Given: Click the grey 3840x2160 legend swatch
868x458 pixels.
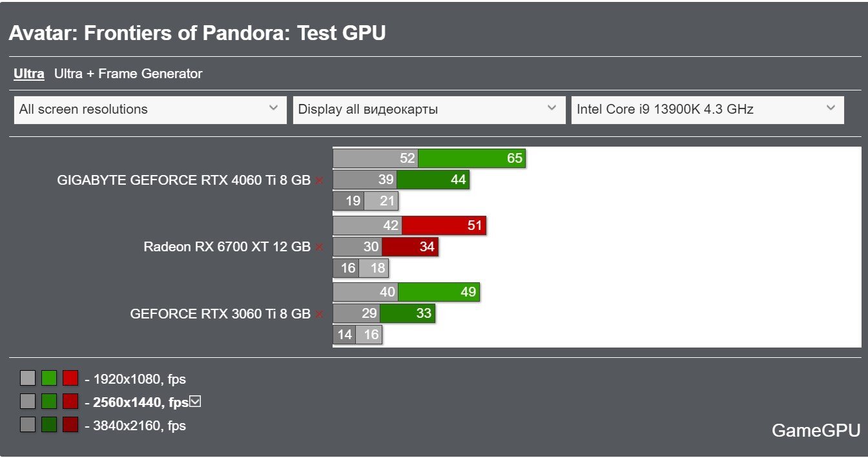Looking at the screenshot, I should click(x=28, y=424).
